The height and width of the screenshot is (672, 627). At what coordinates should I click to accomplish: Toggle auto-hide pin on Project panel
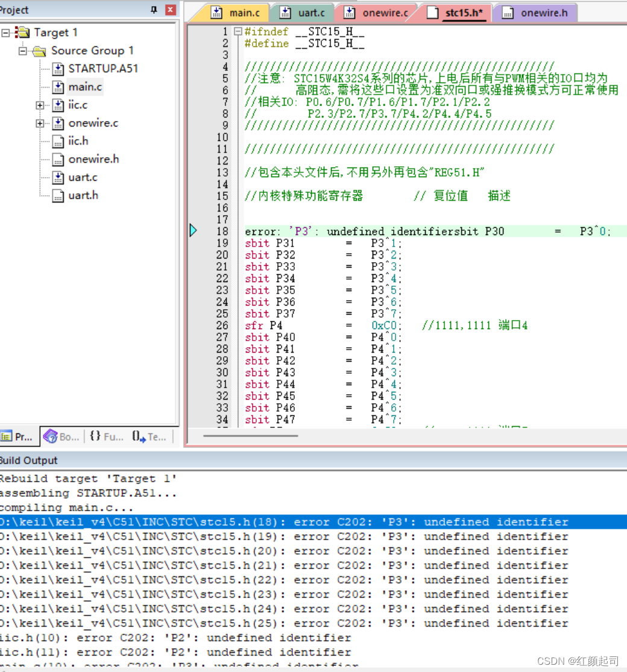pyautogui.click(x=154, y=9)
